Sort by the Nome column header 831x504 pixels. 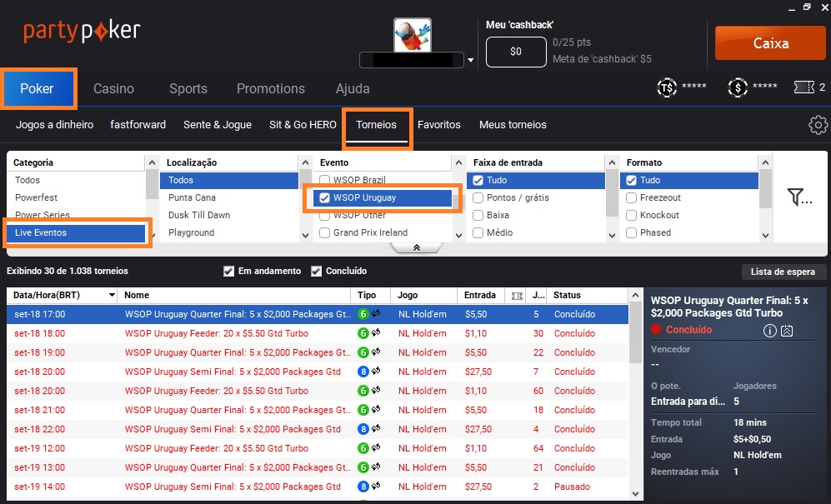(137, 295)
